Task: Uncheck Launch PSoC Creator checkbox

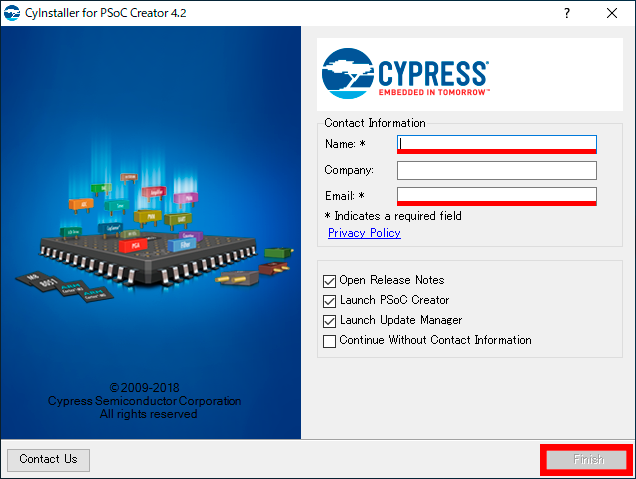Action: 329,301
